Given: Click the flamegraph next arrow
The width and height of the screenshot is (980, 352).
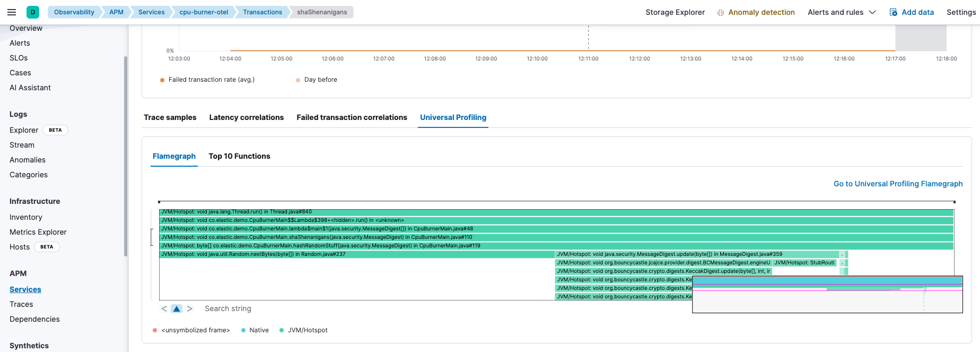Looking at the screenshot, I should (x=189, y=308).
